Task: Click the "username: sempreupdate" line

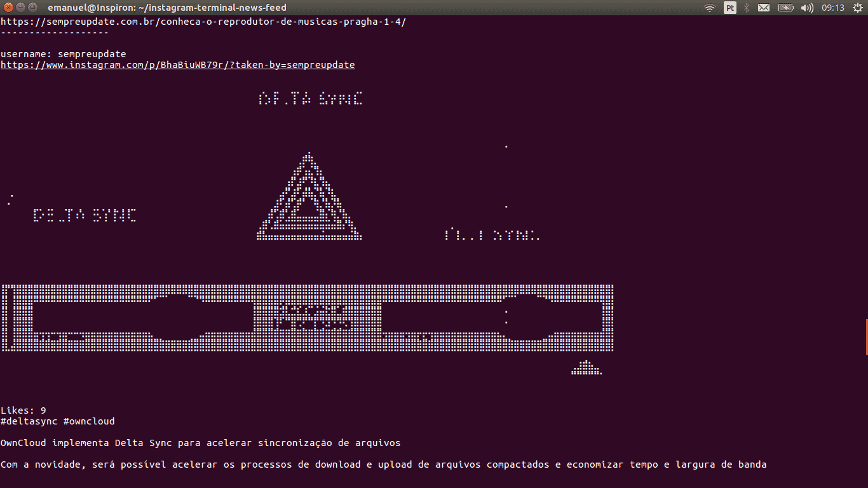Action: [64, 54]
